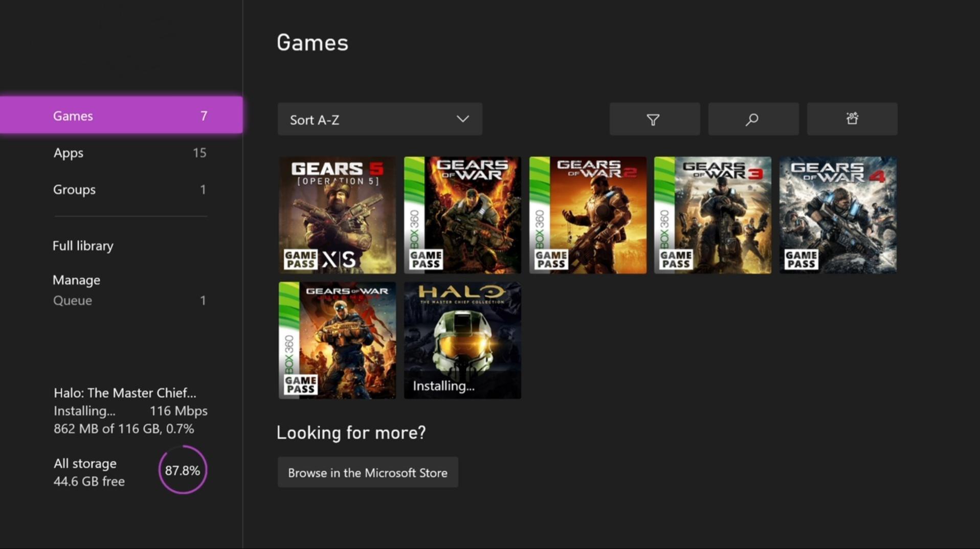Screen dimensions: 980x549
Task: Open the Full library
Action: click(82, 245)
